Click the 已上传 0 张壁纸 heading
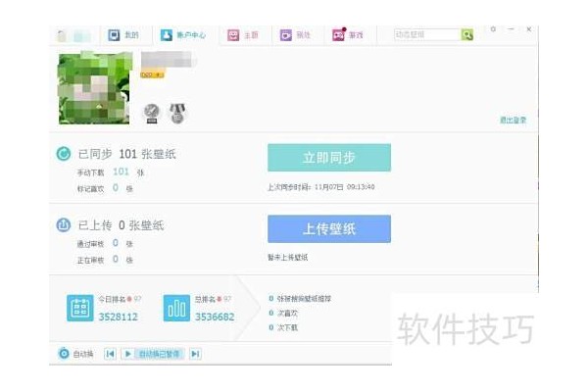Viewport: 588px width, 392px height. [x=121, y=225]
